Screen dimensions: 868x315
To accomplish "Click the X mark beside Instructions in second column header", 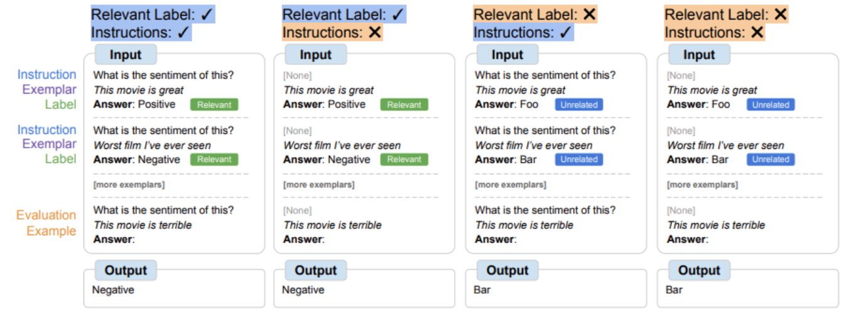I will tap(375, 32).
